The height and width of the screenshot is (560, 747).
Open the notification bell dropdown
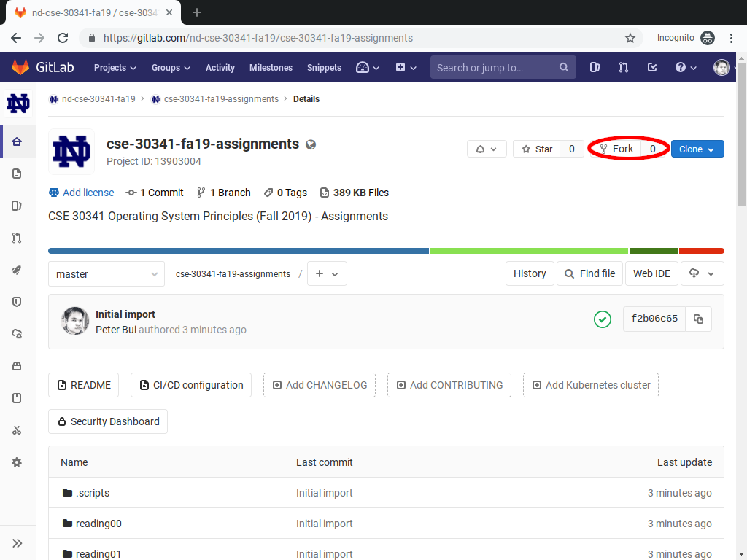point(487,149)
